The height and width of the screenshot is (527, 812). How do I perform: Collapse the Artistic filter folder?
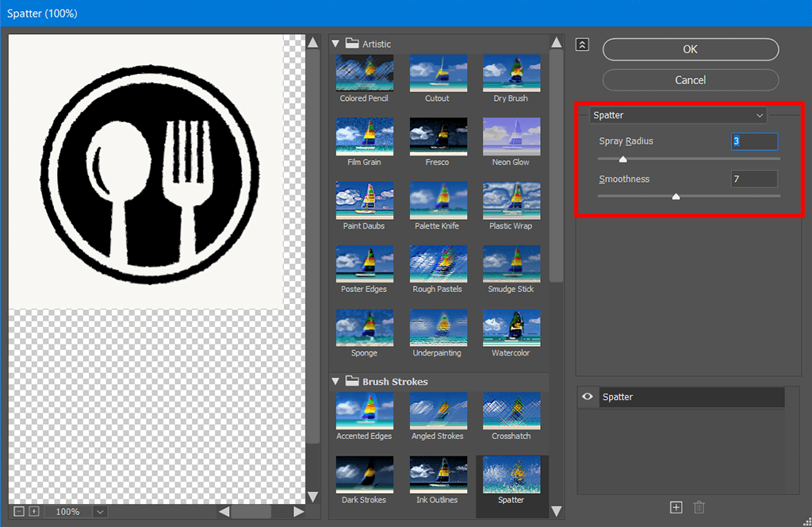(x=335, y=44)
